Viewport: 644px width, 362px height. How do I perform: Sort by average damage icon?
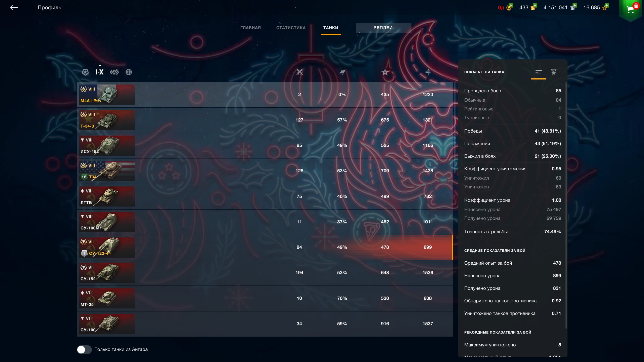tap(428, 72)
